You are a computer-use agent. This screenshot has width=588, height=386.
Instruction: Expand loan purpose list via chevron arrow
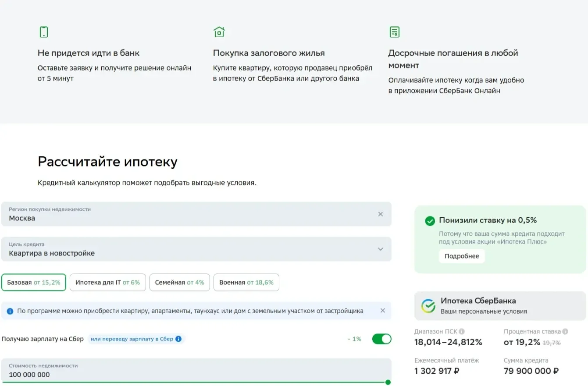point(380,249)
